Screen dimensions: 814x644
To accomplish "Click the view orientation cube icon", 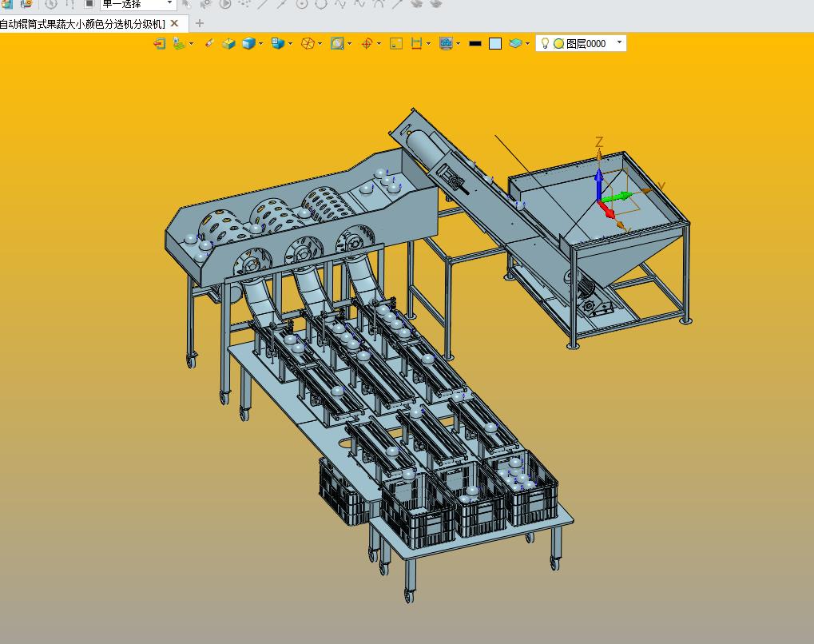I will (278, 44).
